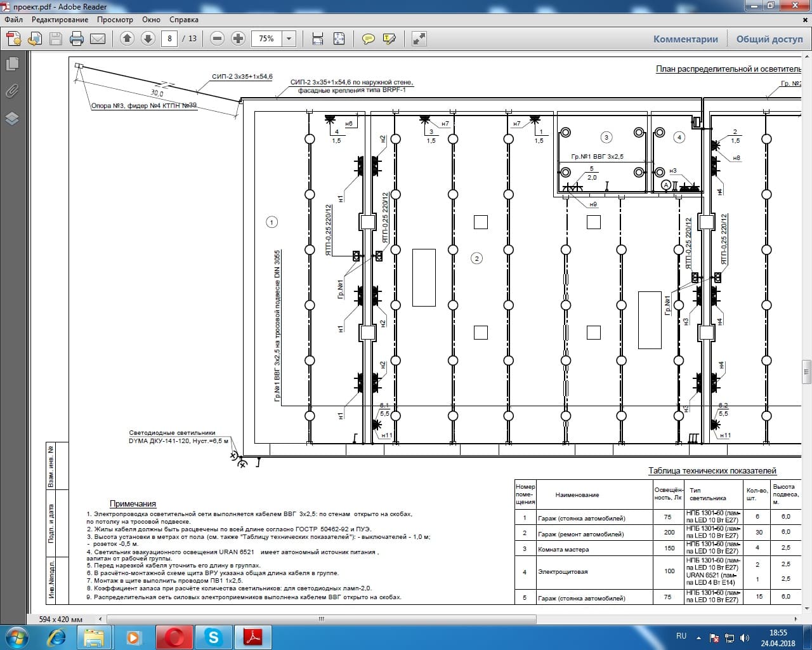Click the email envelope icon
Viewport: 812px width, 650px height.
[98, 39]
